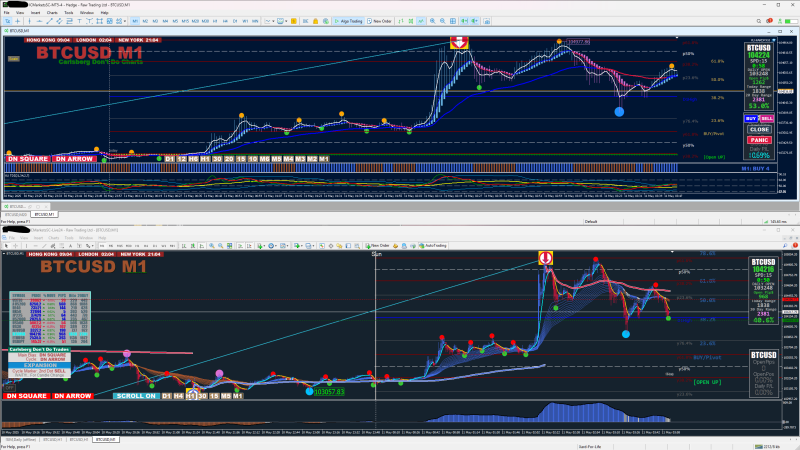Select H4 timeframe in top toolbar
Screen dimensions: 800x450
(x=225, y=21)
